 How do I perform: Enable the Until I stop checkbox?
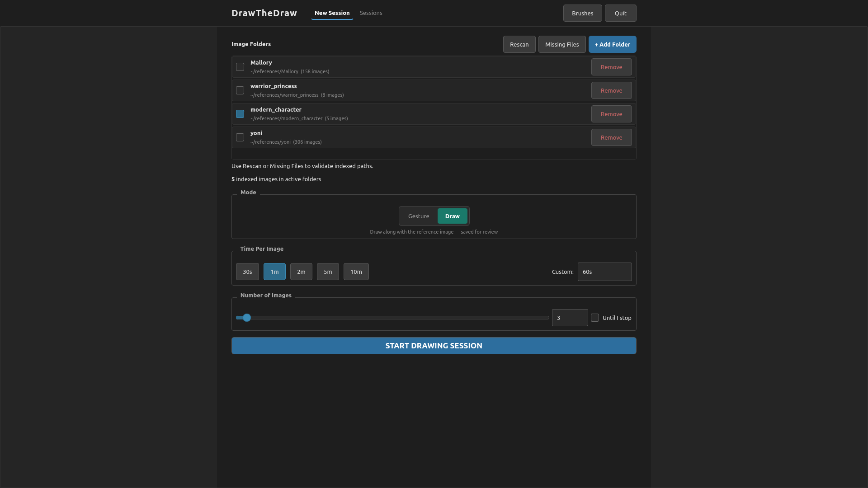tap(595, 318)
